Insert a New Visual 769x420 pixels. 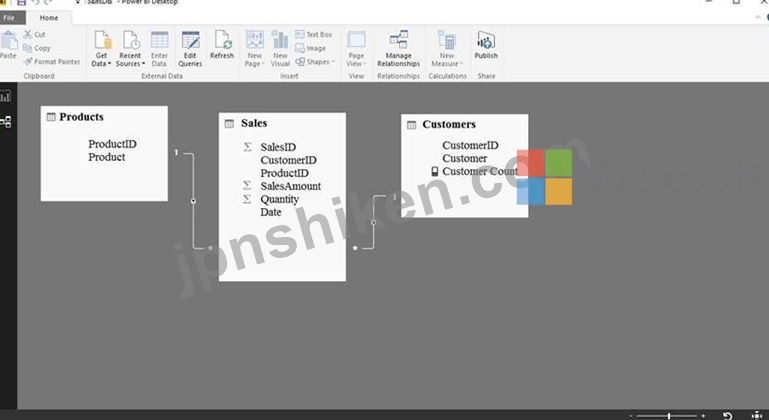click(x=281, y=49)
